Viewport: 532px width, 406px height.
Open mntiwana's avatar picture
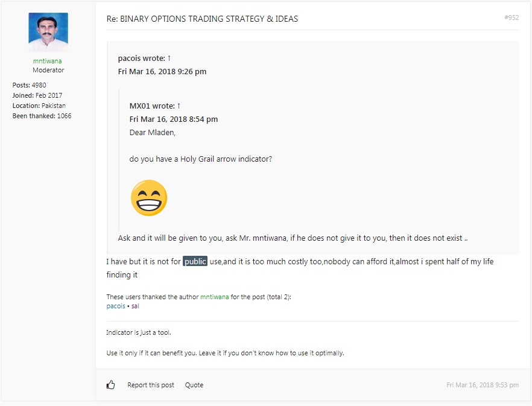pyautogui.click(x=48, y=33)
